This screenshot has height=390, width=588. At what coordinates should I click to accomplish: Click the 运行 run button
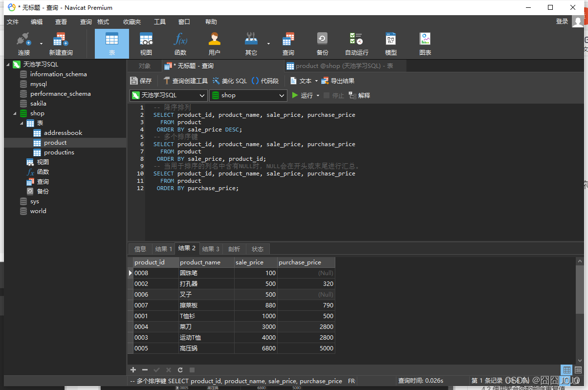(302, 95)
